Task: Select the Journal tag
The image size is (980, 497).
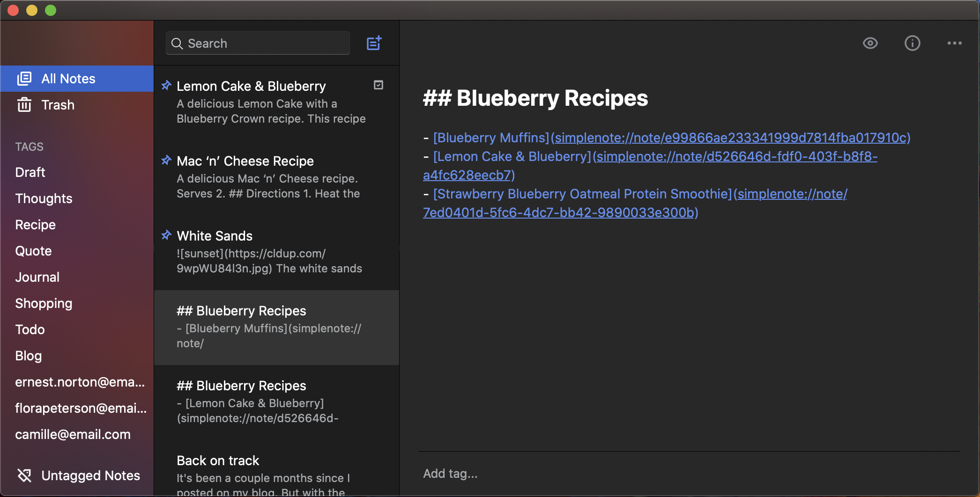Action: (37, 277)
